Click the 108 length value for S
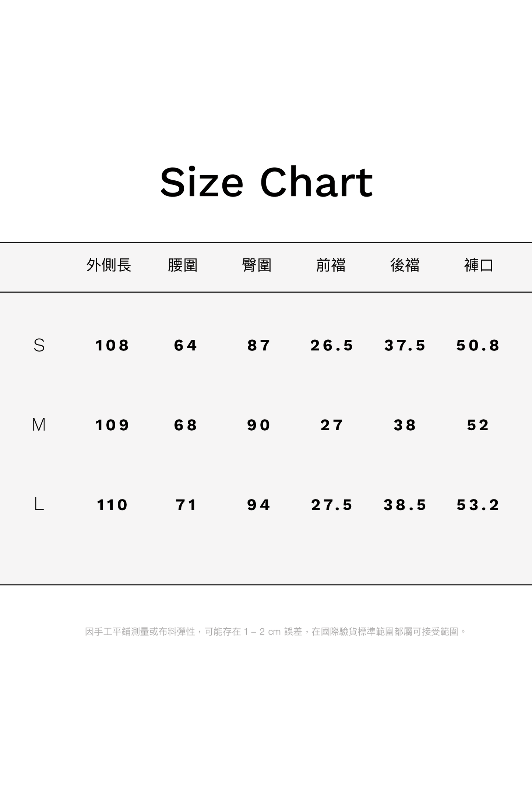Image resolution: width=532 pixels, height=798 pixels. click(112, 345)
